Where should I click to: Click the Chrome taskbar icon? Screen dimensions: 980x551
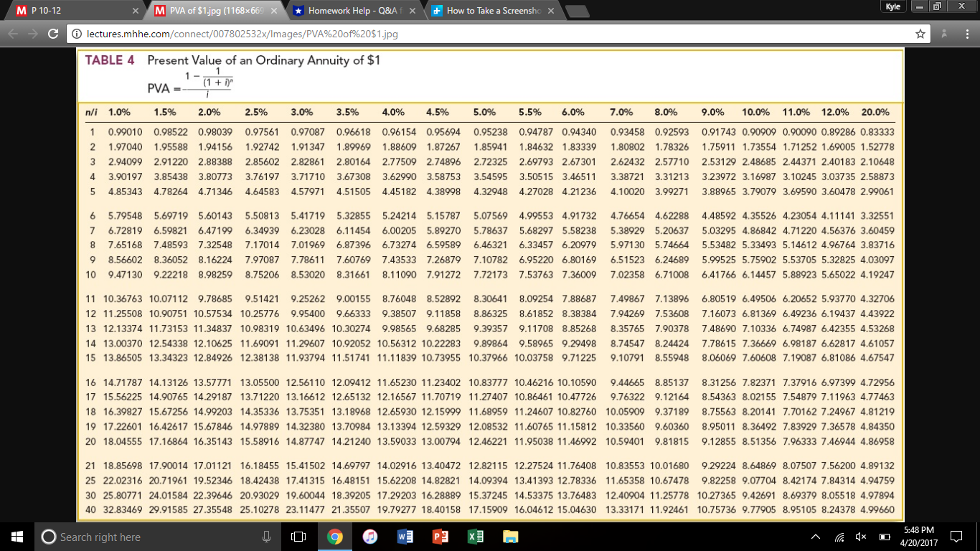click(x=335, y=537)
